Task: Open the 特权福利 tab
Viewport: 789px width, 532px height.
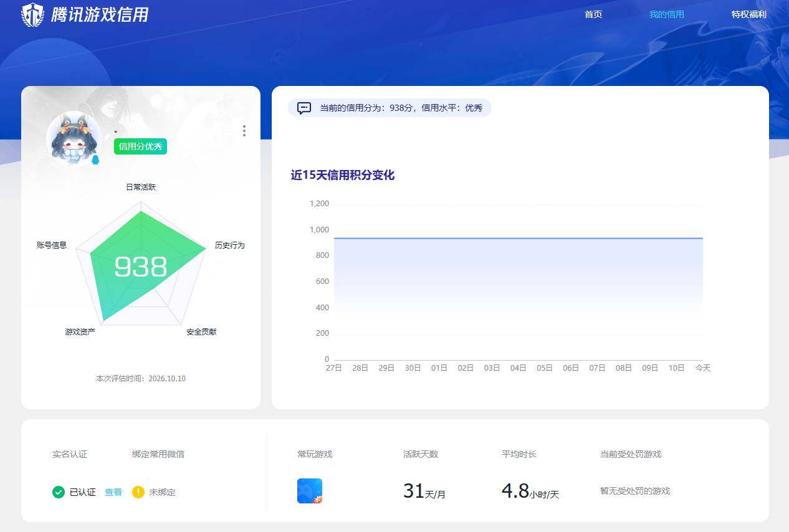Action: [748, 14]
